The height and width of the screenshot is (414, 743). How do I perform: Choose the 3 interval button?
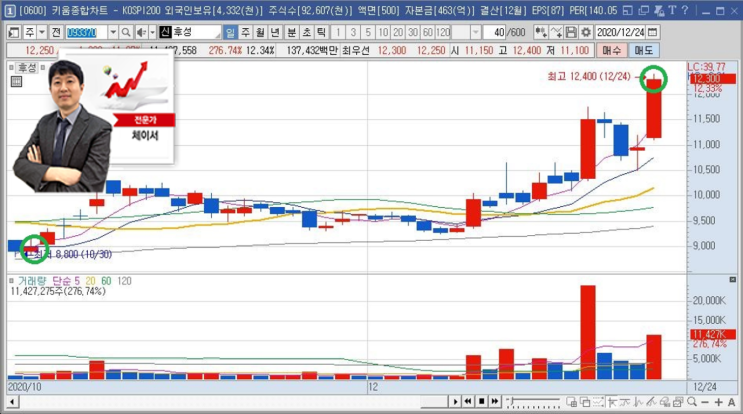353,32
